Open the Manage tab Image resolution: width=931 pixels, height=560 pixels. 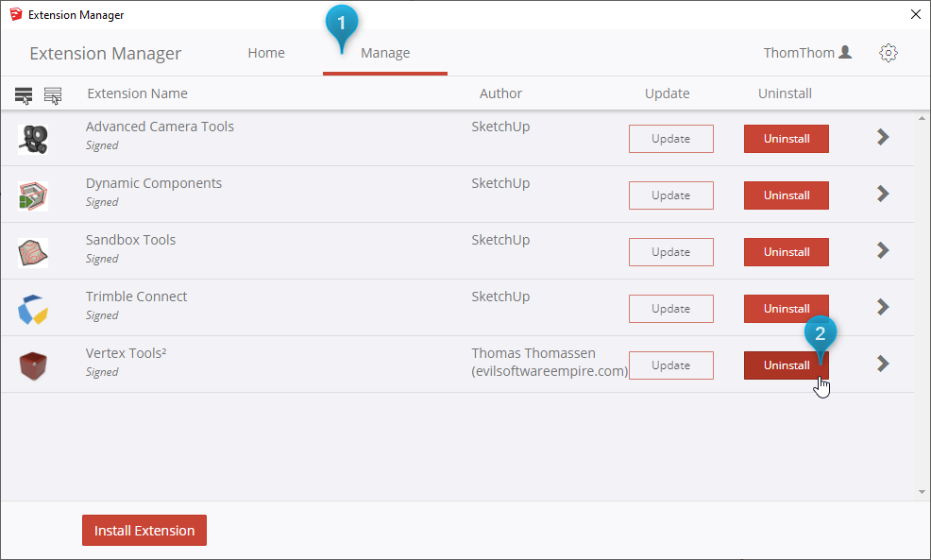(x=385, y=53)
